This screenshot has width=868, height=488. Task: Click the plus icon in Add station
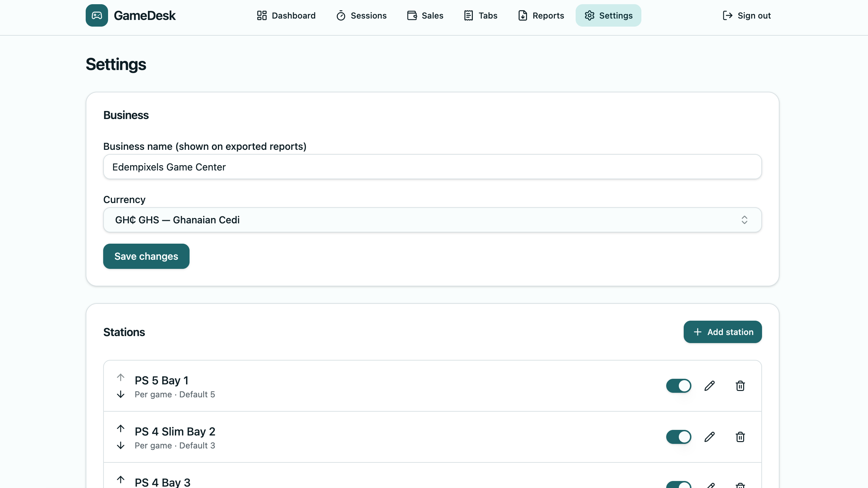coord(698,332)
